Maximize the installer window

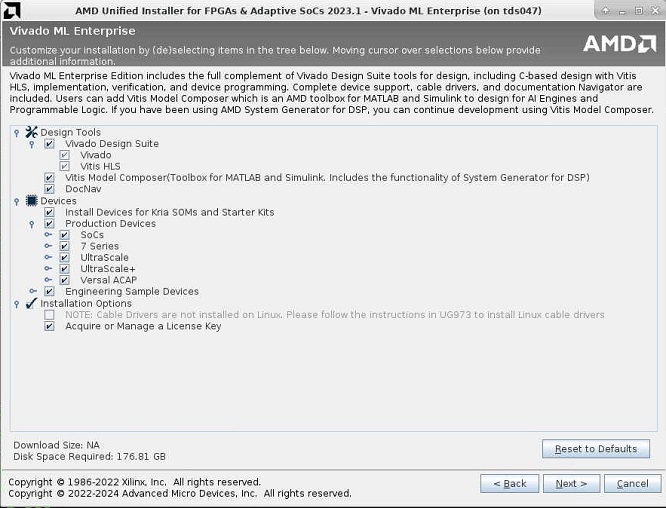[x=637, y=10]
